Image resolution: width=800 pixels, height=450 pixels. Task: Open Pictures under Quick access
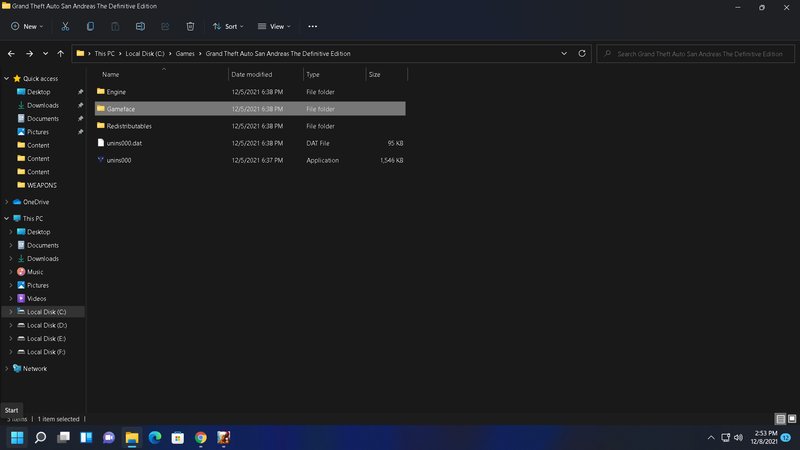click(38, 132)
